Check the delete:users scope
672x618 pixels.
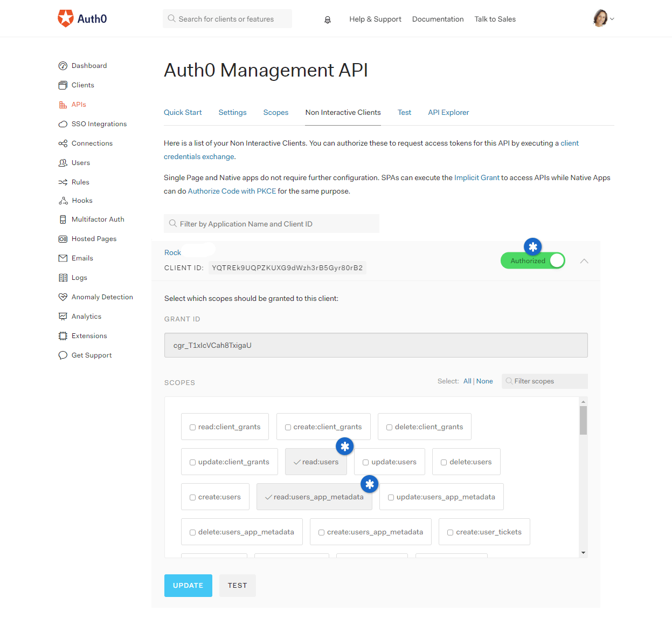click(444, 462)
